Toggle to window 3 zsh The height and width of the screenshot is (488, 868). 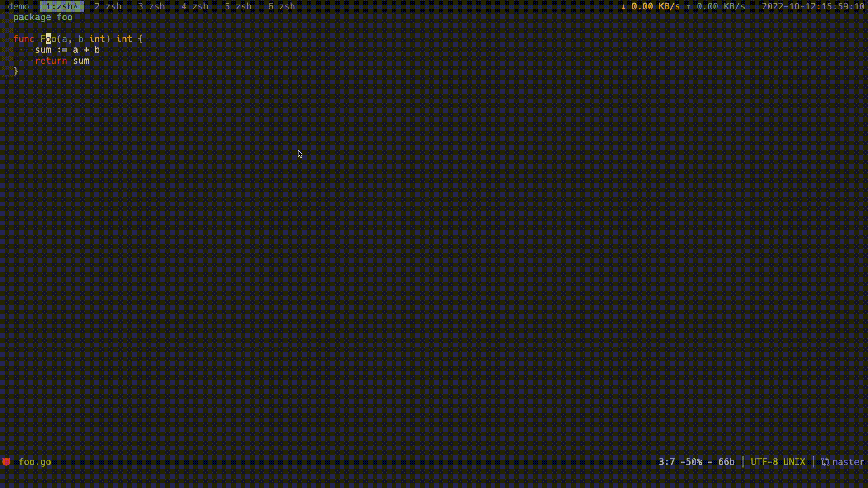(x=151, y=6)
